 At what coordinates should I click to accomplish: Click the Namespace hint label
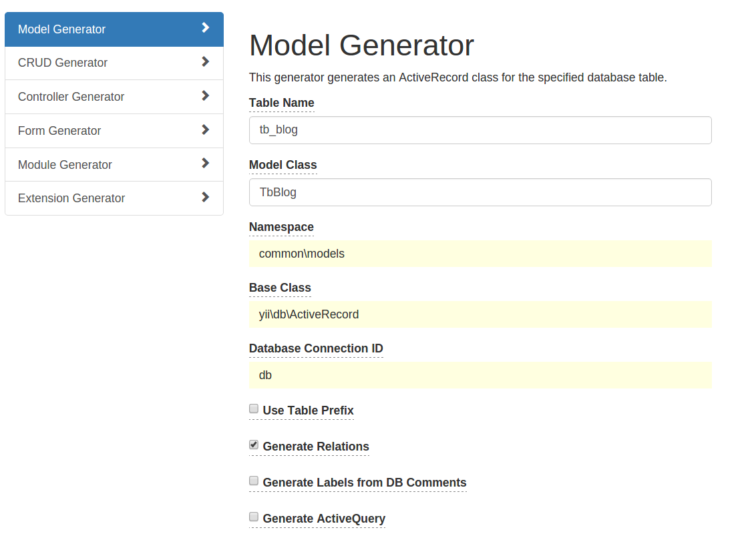click(282, 227)
